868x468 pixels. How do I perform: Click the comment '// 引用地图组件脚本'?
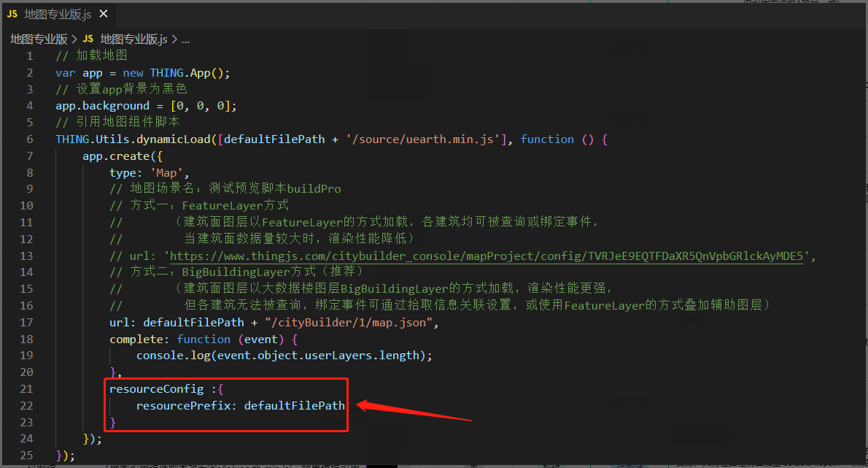[117, 122]
